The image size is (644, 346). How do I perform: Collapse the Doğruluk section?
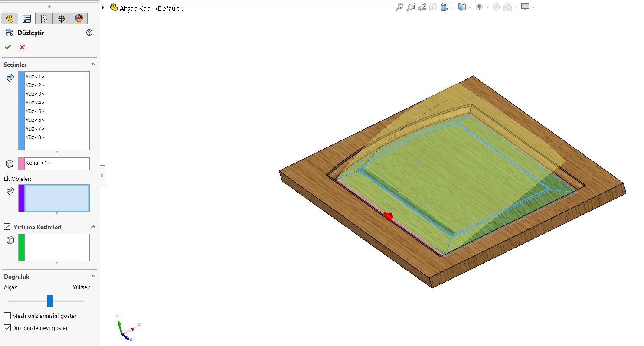[93, 276]
